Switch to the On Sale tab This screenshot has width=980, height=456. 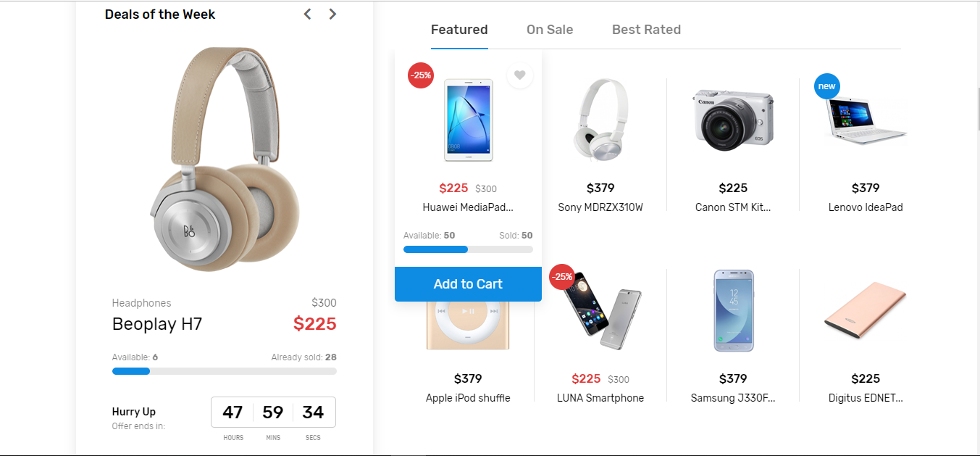click(x=550, y=29)
